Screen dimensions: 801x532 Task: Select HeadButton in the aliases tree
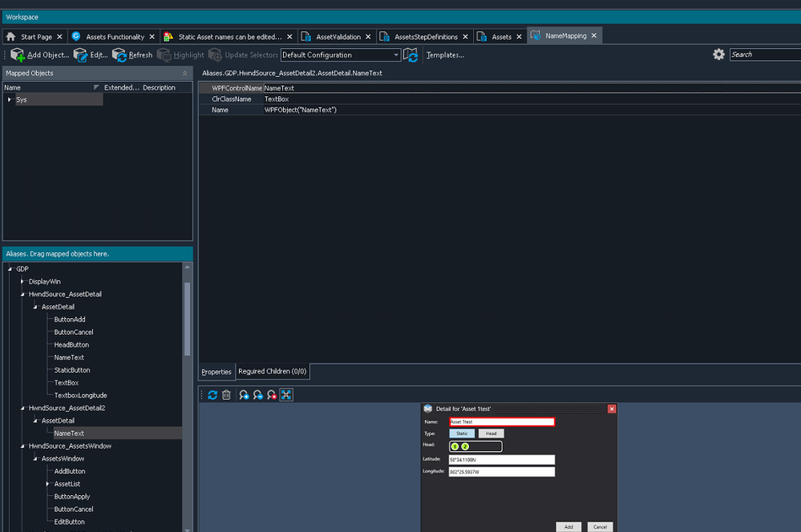(71, 345)
